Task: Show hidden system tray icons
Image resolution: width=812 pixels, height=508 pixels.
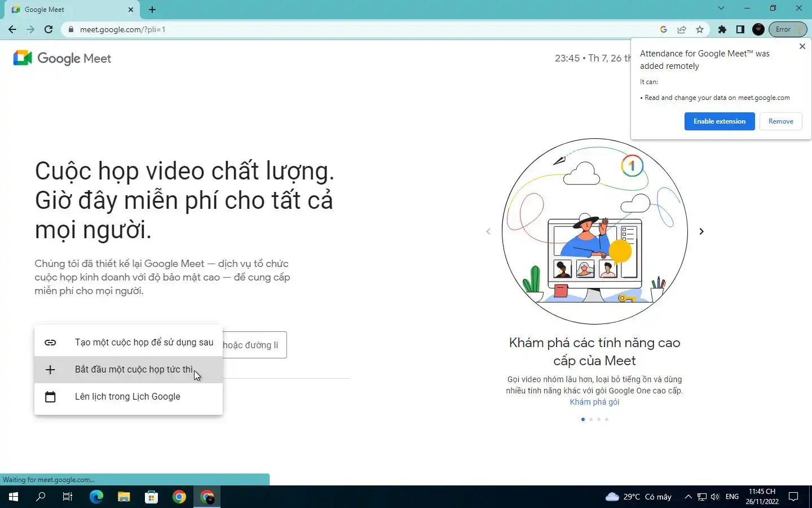Action: (x=688, y=497)
